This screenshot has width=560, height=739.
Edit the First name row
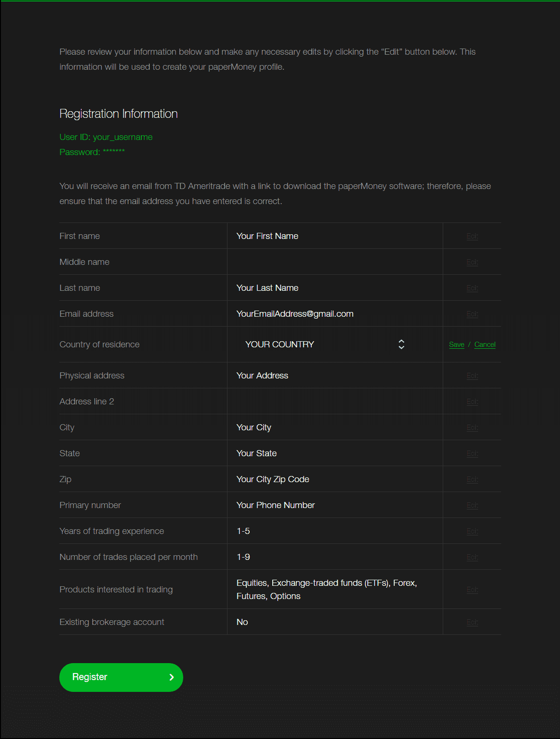pos(472,236)
